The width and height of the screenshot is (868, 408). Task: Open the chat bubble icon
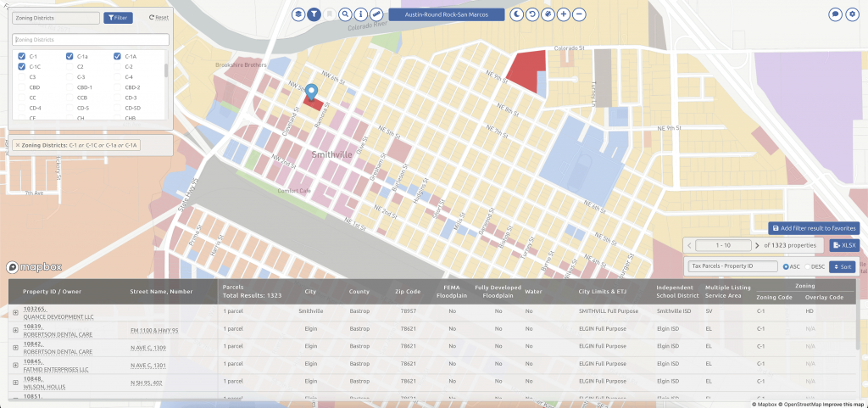835,14
